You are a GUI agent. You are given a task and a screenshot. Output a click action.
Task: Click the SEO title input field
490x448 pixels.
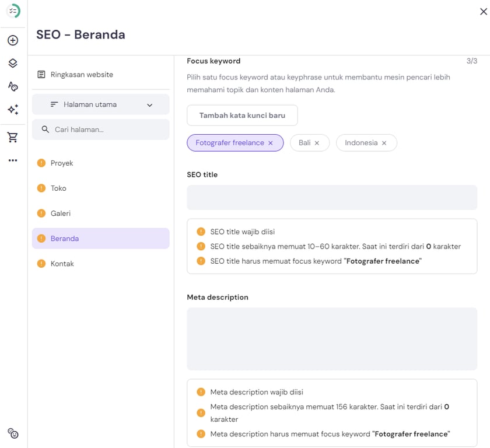[332, 197]
